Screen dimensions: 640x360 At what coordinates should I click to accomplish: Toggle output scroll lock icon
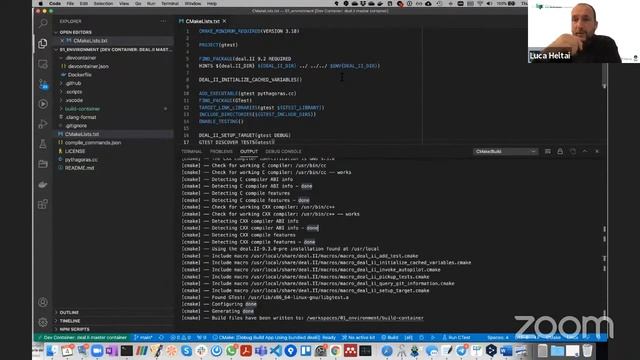[x=560, y=151]
